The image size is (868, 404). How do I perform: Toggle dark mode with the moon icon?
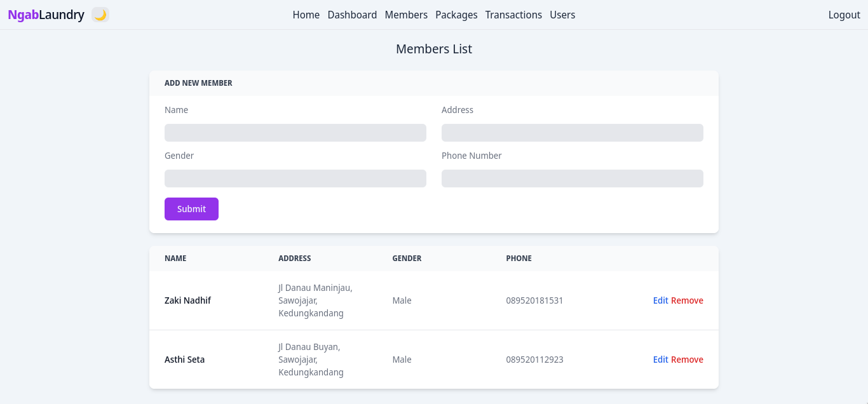pos(100,15)
